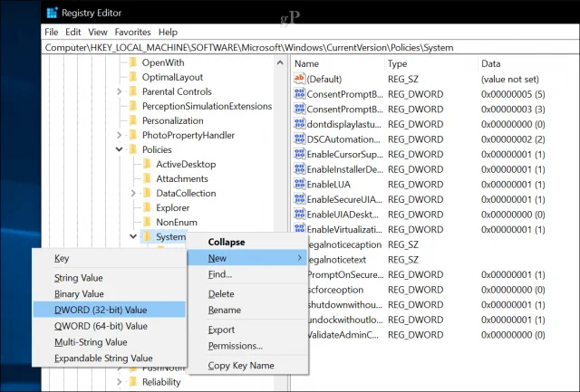Choose DWORD (32-bit) Value from submenu
Viewport: 580px width, 392px height.
coord(109,310)
